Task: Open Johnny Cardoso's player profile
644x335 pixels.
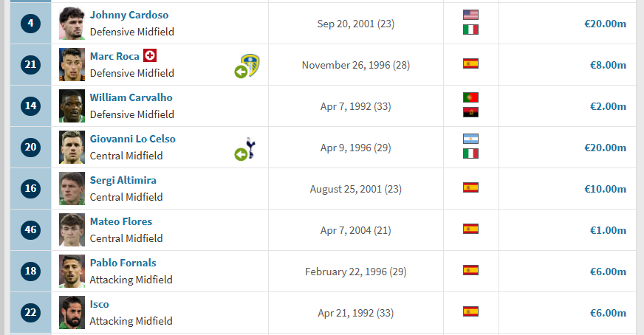Action: pyautogui.click(x=129, y=15)
